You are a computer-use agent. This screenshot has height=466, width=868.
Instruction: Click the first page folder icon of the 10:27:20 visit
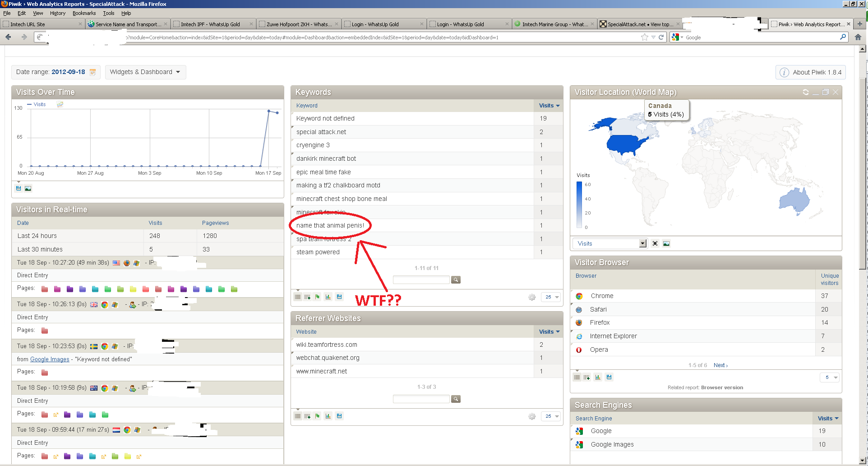click(45, 289)
